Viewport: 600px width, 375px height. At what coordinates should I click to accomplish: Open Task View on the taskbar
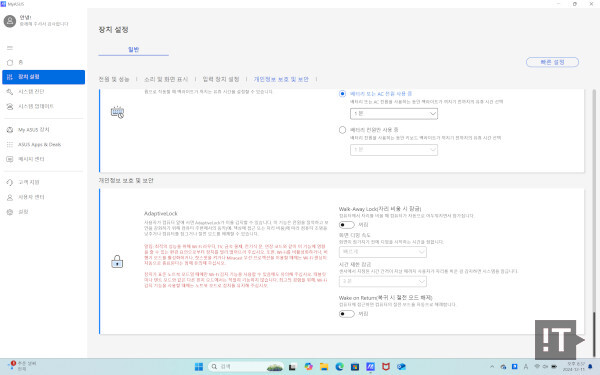pos(293,367)
